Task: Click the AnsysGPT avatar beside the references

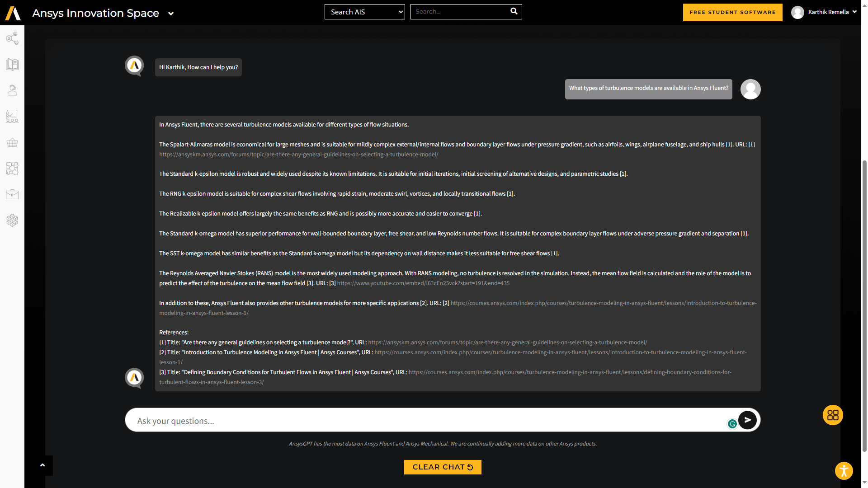Action: pyautogui.click(x=134, y=378)
